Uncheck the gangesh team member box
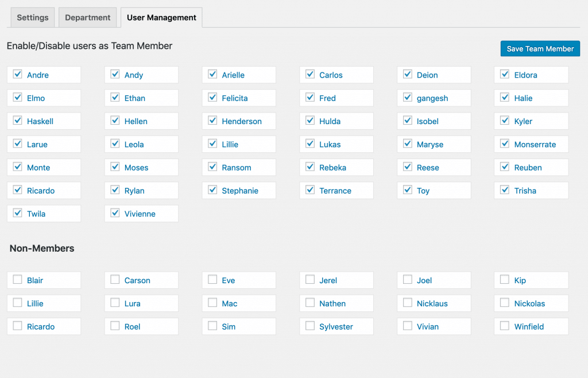 tap(407, 98)
